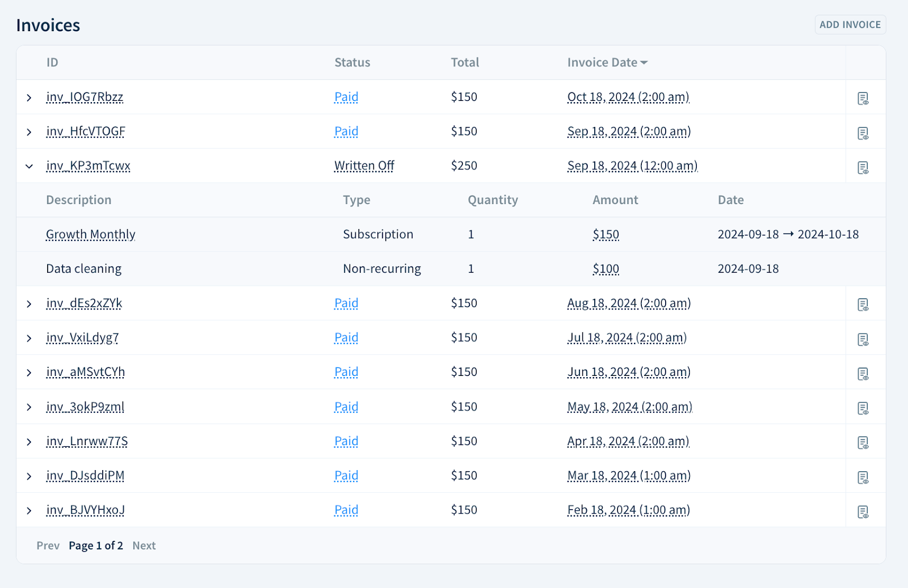Click the preview icon for inv_3okP9zml
This screenshot has height=588, width=908.
863,408
